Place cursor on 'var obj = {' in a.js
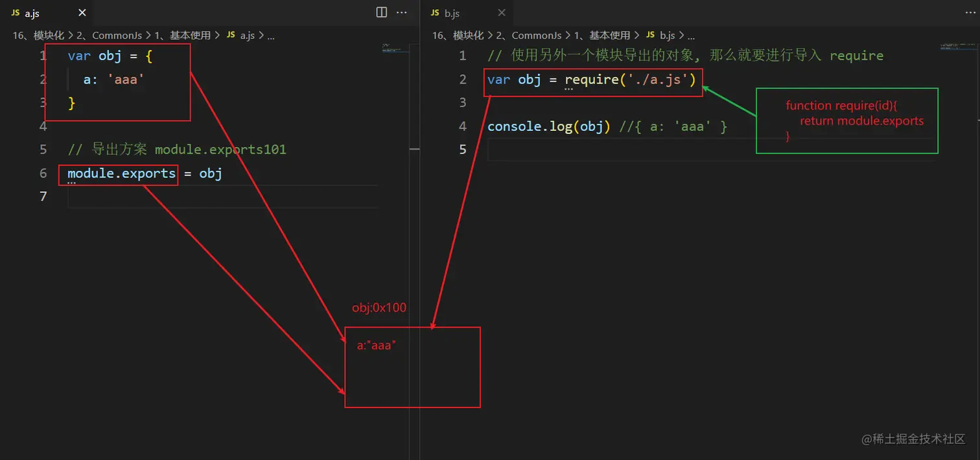980x460 pixels. 110,56
